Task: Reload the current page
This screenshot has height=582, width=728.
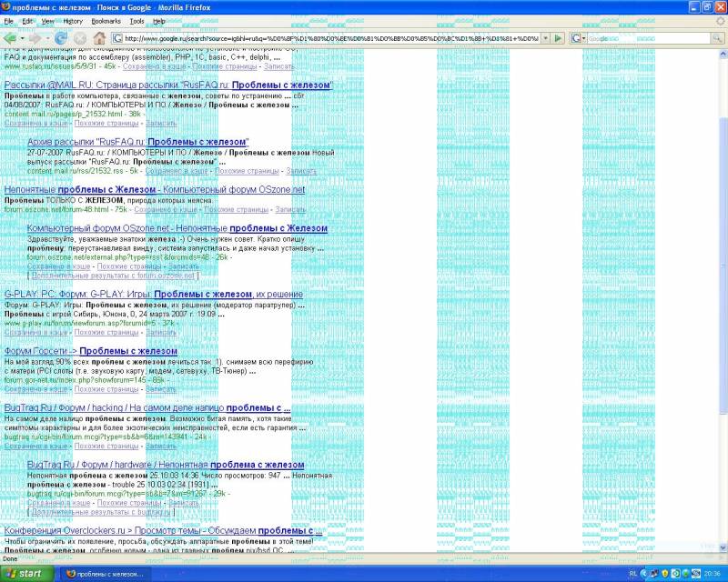Action: click(x=62, y=38)
